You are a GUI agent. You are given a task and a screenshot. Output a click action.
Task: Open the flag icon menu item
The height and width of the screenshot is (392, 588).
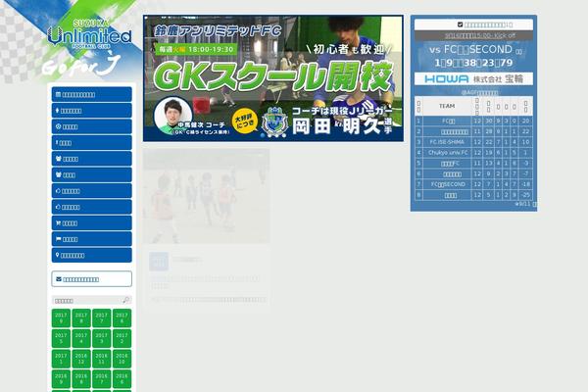(x=91, y=239)
